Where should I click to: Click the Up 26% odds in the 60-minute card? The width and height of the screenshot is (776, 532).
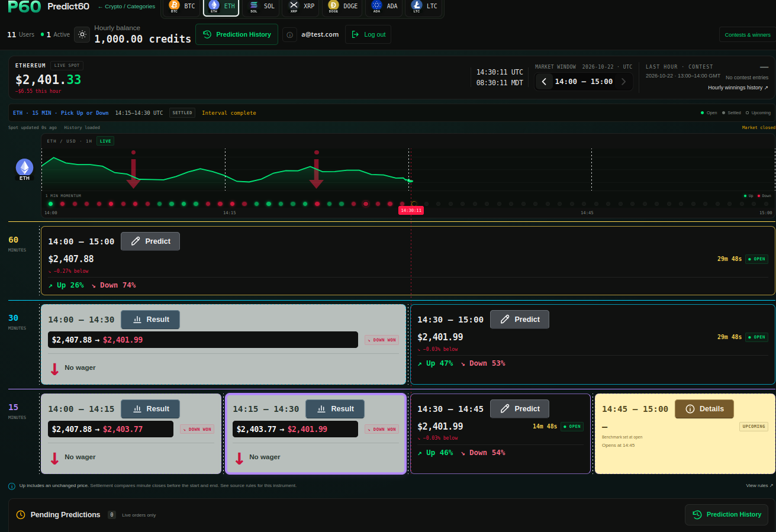pyautogui.click(x=66, y=285)
